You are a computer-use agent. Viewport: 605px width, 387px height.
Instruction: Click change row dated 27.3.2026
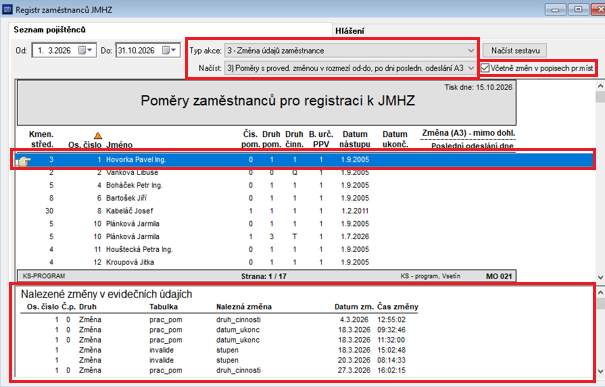point(218,370)
